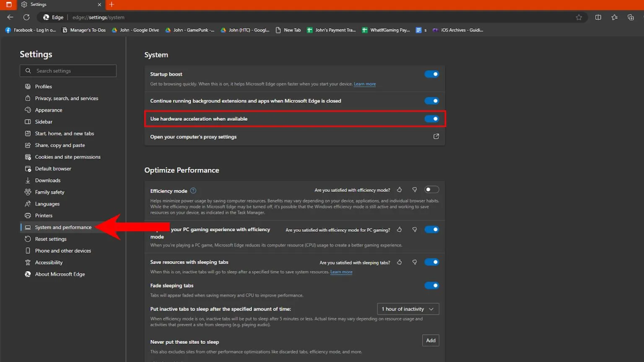Enable the Efficiency mode toggle
Screen dimensions: 644x362
431,190
